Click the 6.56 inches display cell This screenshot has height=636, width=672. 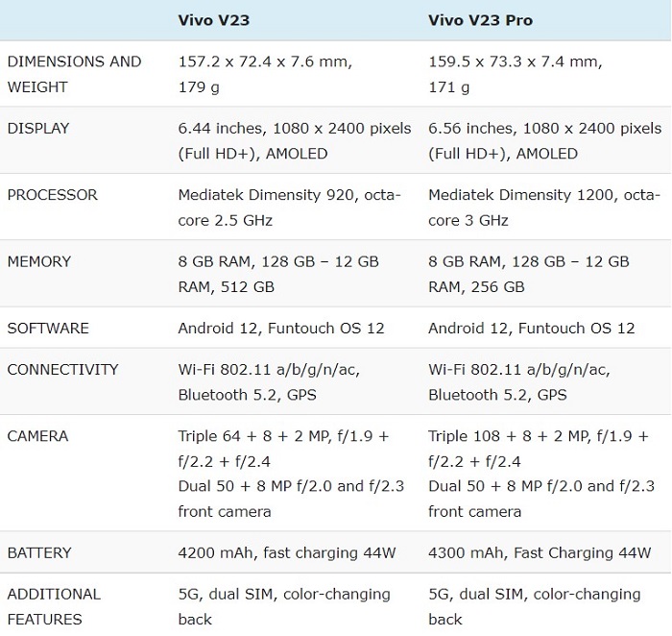click(x=544, y=140)
